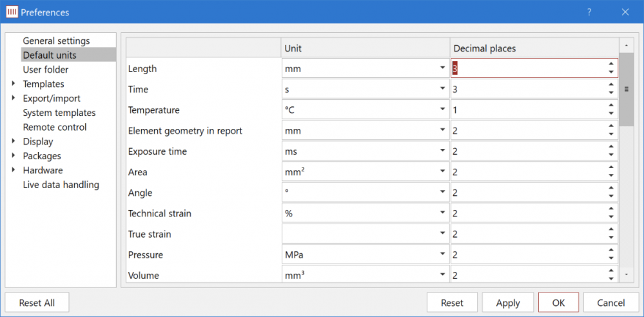Click the Apply button

[508, 303]
